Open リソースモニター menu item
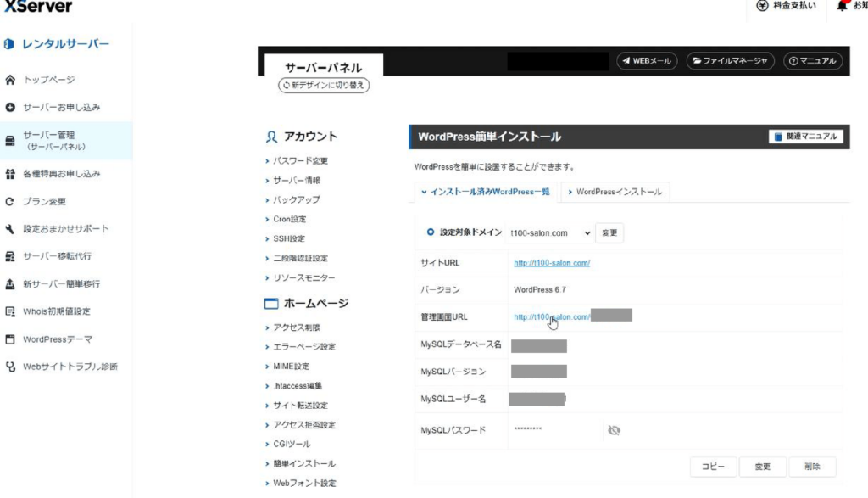Image resolution: width=868 pixels, height=498 pixels. click(x=304, y=277)
